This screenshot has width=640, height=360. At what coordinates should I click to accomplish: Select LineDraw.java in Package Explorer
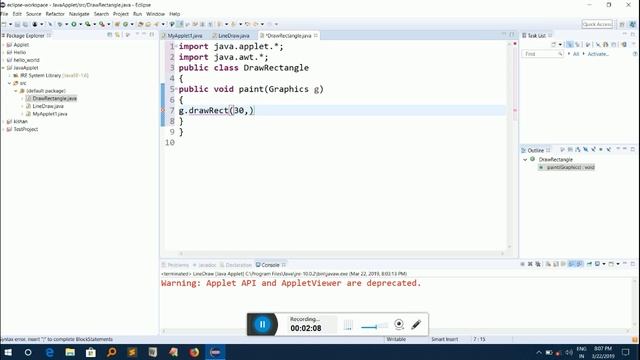click(48, 106)
